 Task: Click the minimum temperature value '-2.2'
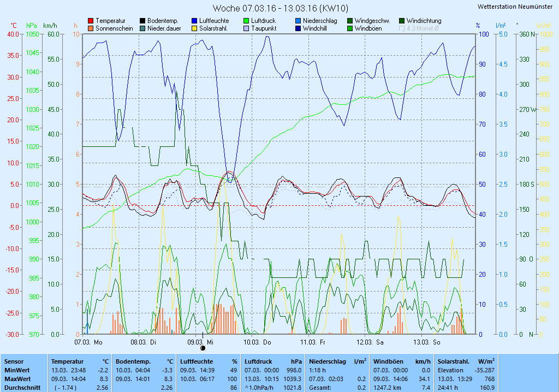[x=103, y=370]
